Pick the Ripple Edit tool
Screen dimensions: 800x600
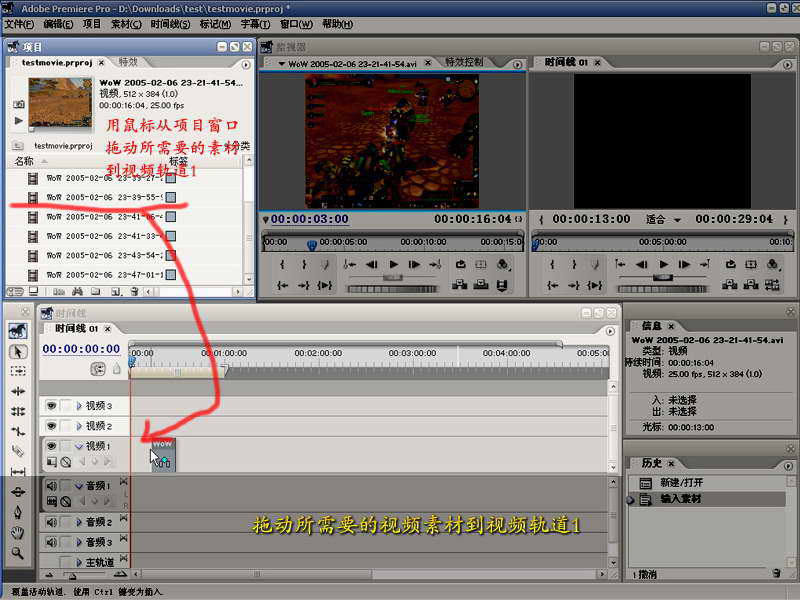tap(18, 391)
